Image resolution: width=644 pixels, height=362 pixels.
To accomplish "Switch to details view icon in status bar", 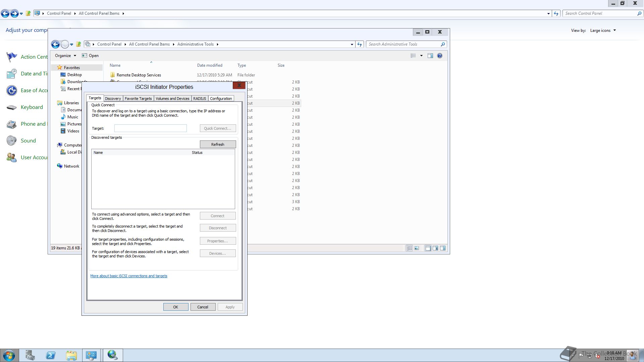I will [x=409, y=248].
